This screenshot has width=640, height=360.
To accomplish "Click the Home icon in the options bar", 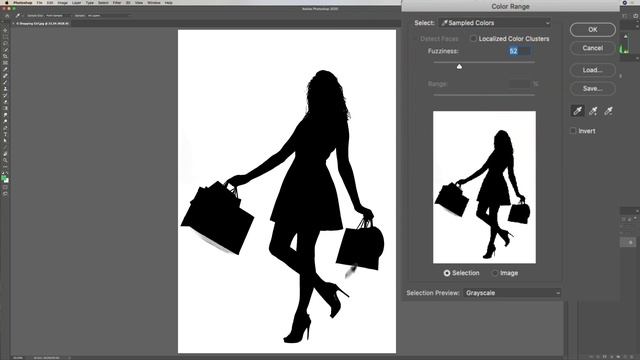I will tap(7, 16).
